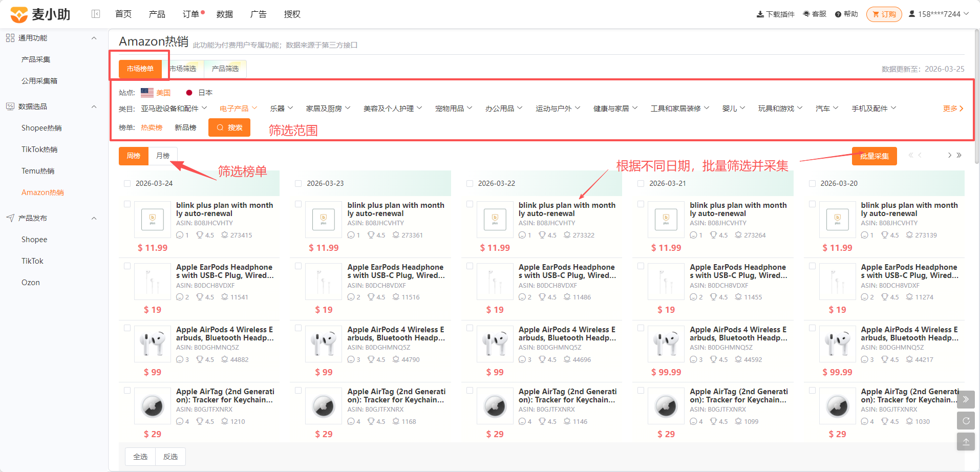Check AirPods 4 under 2026-03-22
This screenshot has width=980, height=472.
[470, 328]
